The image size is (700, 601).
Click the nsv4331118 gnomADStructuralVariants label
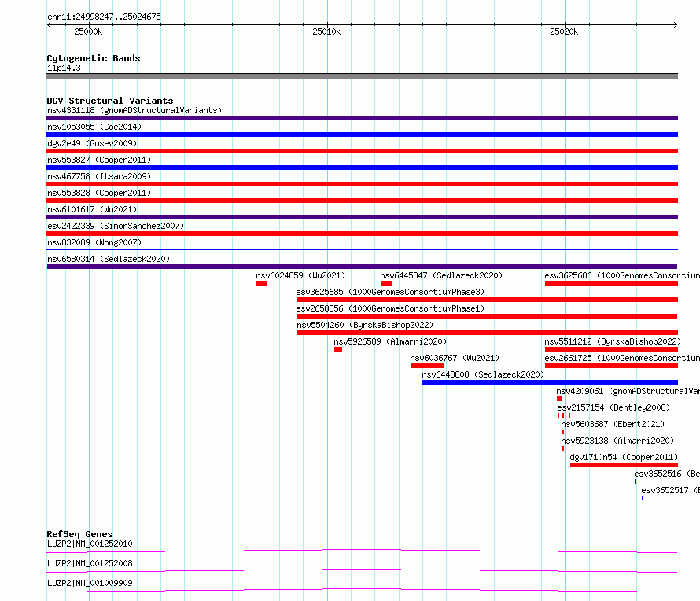(134, 110)
